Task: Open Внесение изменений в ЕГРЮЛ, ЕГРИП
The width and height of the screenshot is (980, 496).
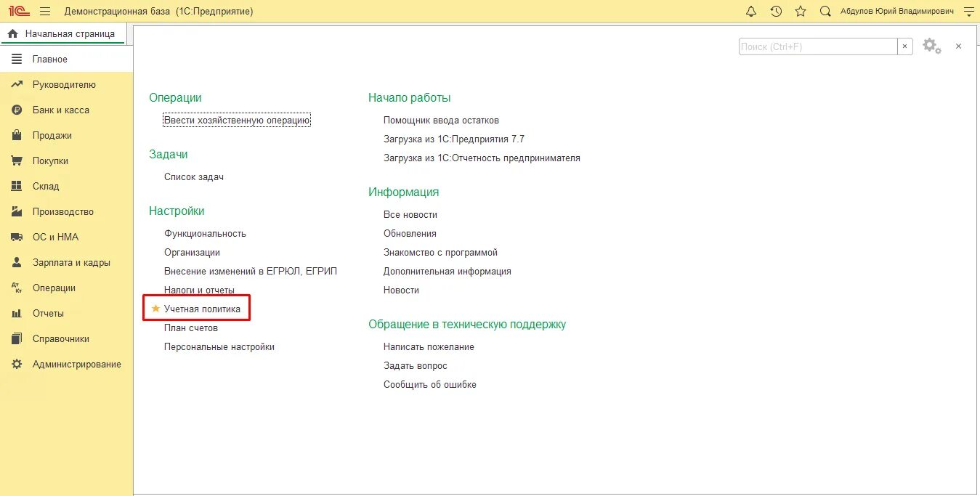Action: [251, 272]
